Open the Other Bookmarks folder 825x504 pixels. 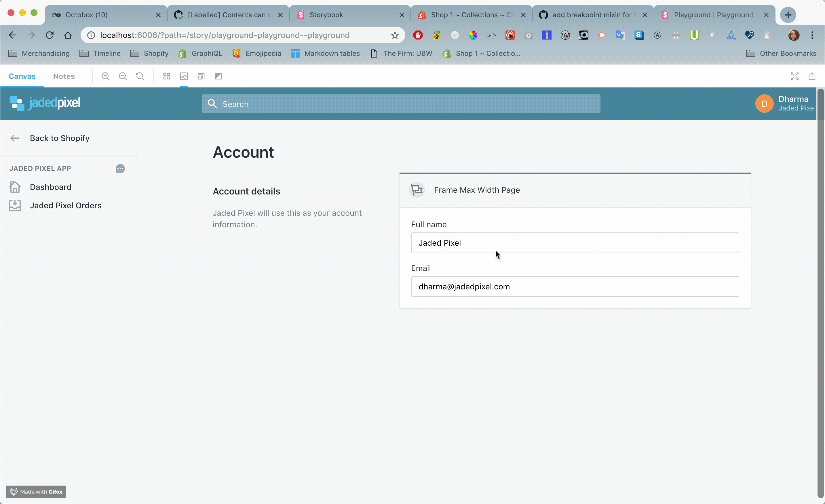pos(781,54)
